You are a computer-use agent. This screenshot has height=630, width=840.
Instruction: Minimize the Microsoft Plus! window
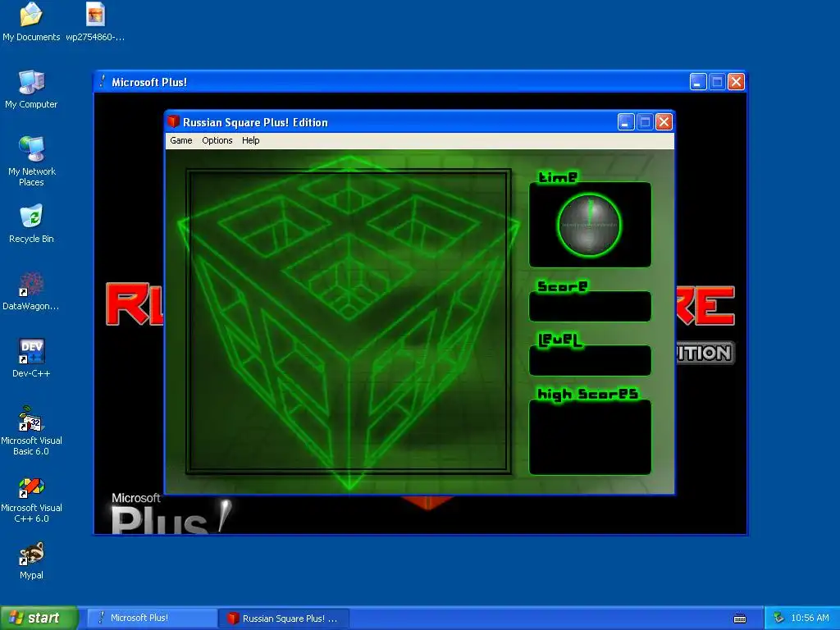(x=698, y=82)
